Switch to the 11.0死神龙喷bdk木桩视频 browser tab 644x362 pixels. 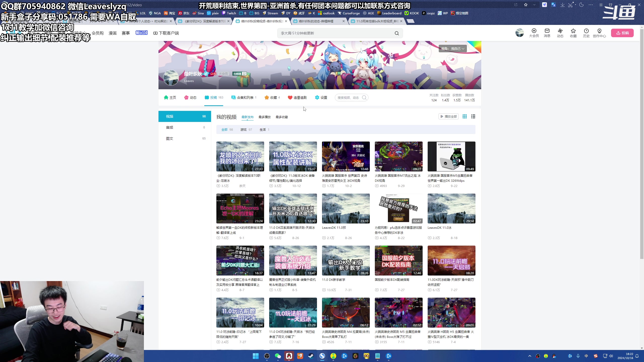377,21
